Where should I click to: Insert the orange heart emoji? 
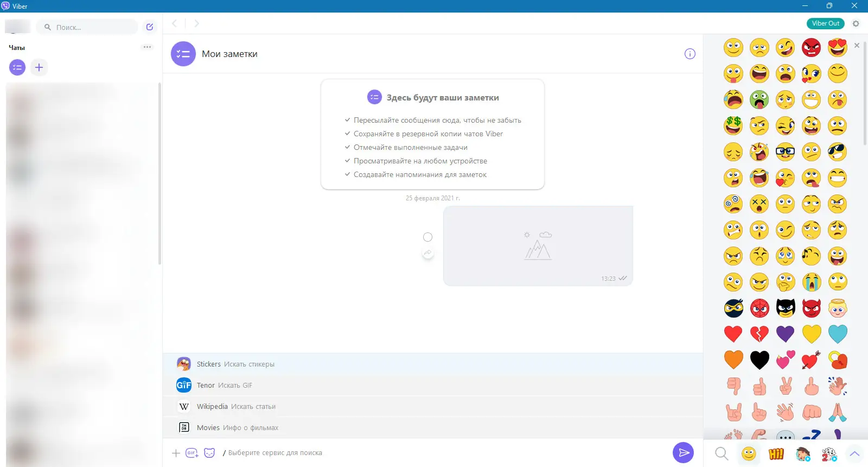(x=733, y=359)
